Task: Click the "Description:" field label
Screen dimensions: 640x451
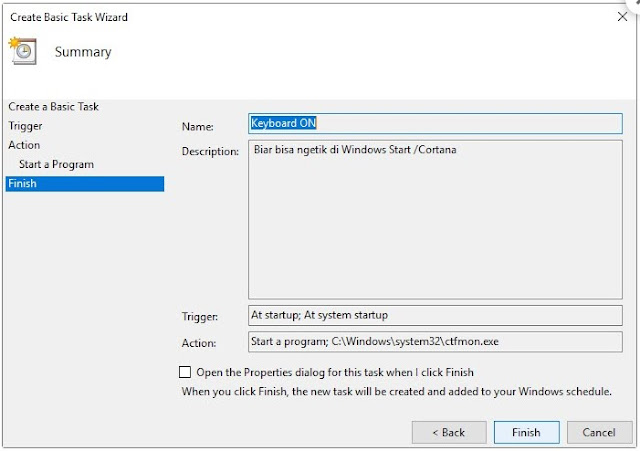Action: tap(210, 151)
